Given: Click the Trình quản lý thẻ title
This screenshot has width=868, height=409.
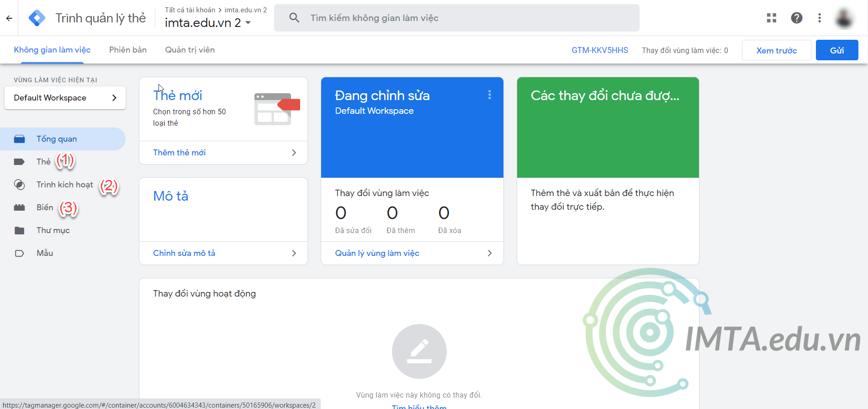Looking at the screenshot, I should [x=101, y=18].
